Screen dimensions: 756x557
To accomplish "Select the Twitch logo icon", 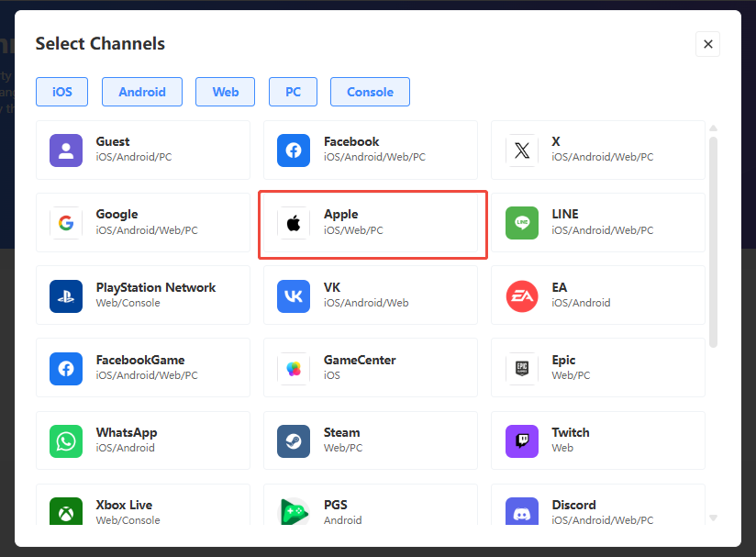I will tap(522, 441).
